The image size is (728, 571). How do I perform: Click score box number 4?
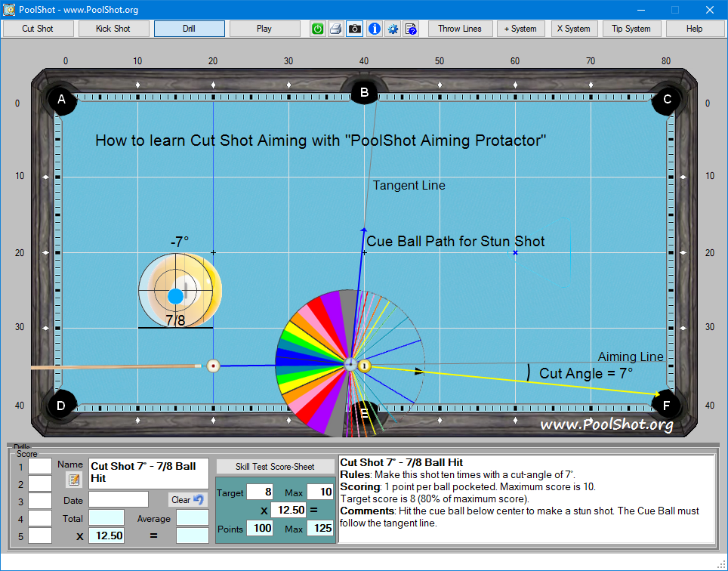tap(40, 518)
